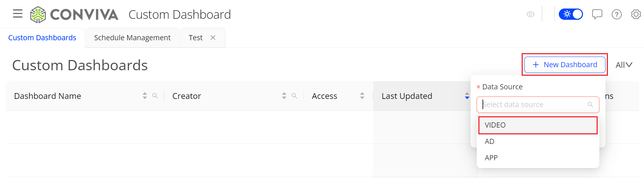Click the New Dashboard button
The image size is (644, 178).
coord(565,65)
